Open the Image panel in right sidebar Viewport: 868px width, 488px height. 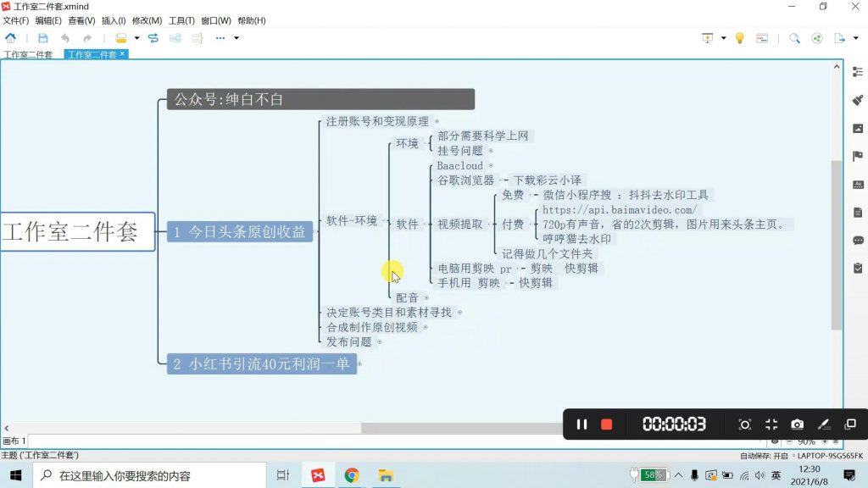point(858,129)
